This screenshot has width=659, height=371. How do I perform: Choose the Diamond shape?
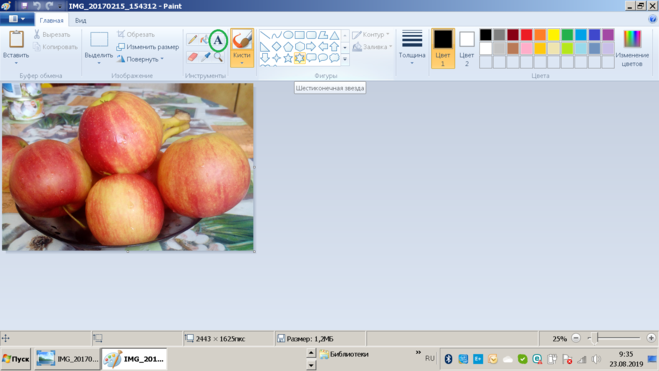[277, 47]
